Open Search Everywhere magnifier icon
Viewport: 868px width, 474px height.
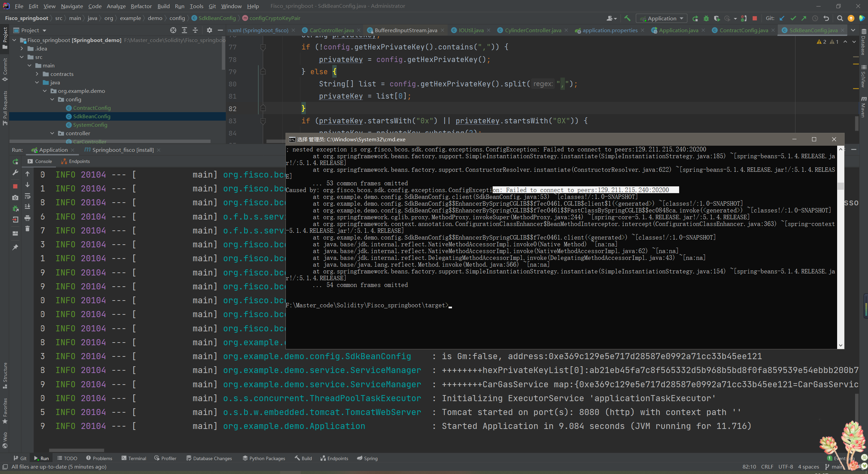(x=840, y=18)
